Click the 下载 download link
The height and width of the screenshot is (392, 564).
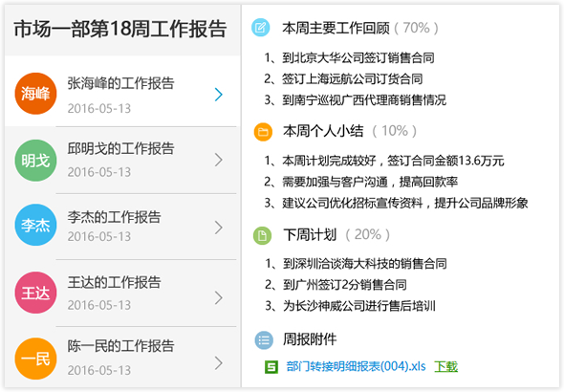(445, 367)
